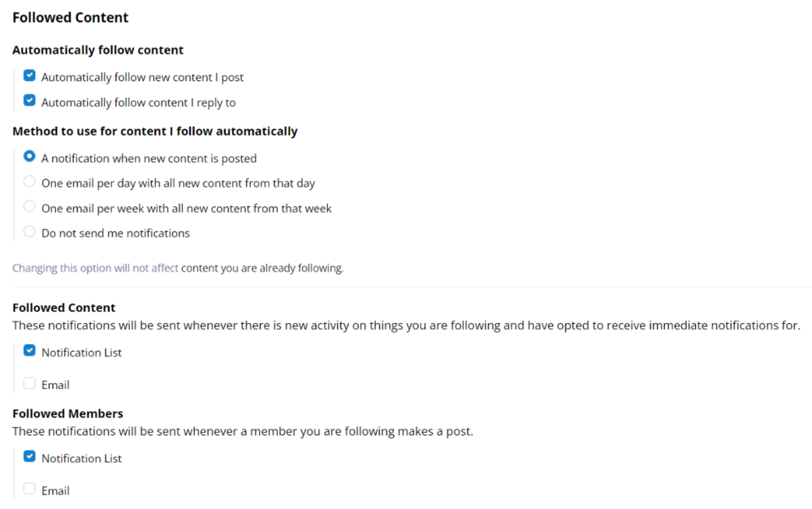Click the 'Email' label text under Followed Members

55,491
